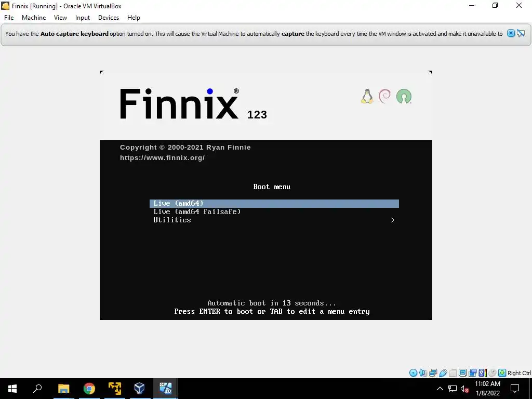Click the recording indicator icon in status bar
Screen dimensions: 532x399
(x=472, y=373)
